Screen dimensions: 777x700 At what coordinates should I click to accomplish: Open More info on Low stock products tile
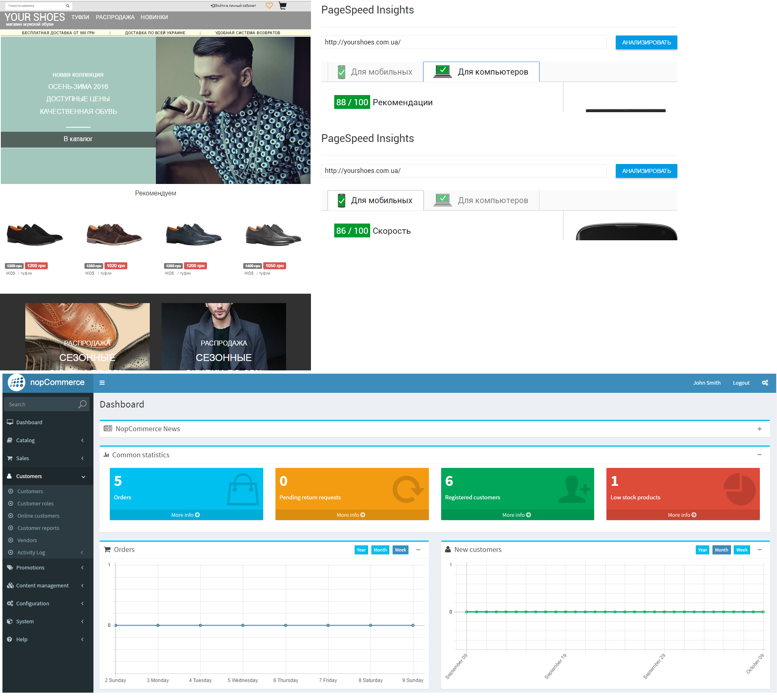point(683,515)
